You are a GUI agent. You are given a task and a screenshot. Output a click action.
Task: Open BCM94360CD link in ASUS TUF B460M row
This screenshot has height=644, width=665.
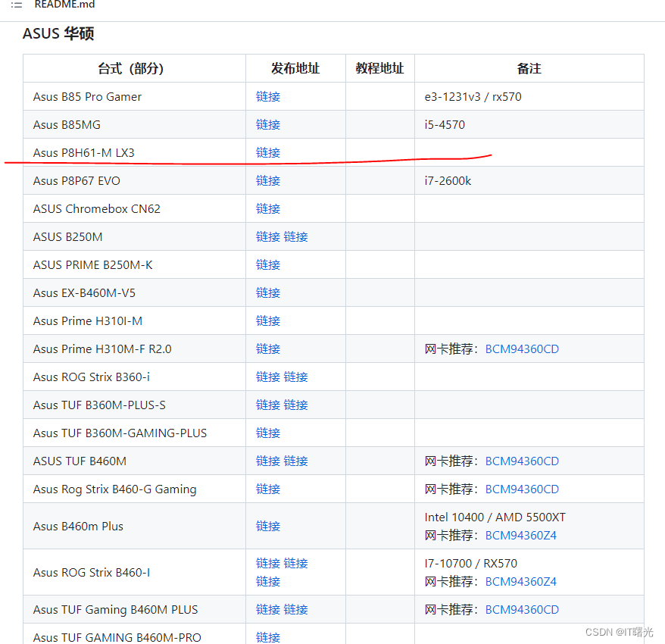(522, 461)
